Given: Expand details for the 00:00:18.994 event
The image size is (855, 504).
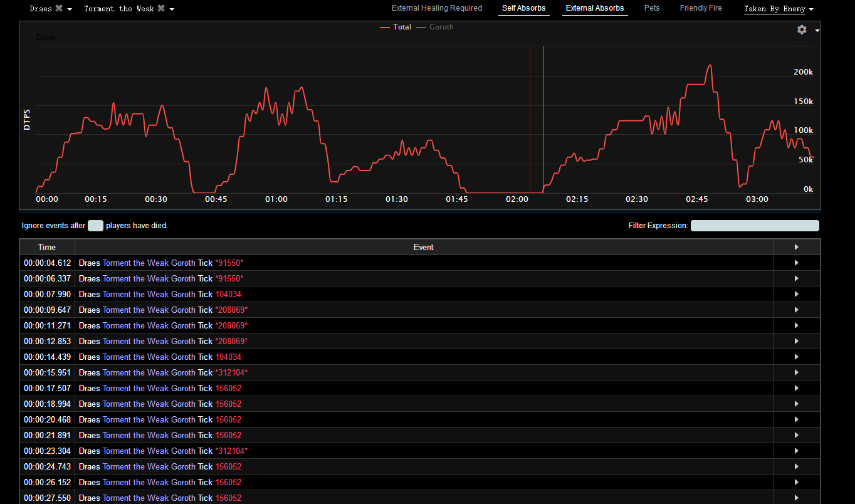Looking at the screenshot, I should (x=797, y=404).
